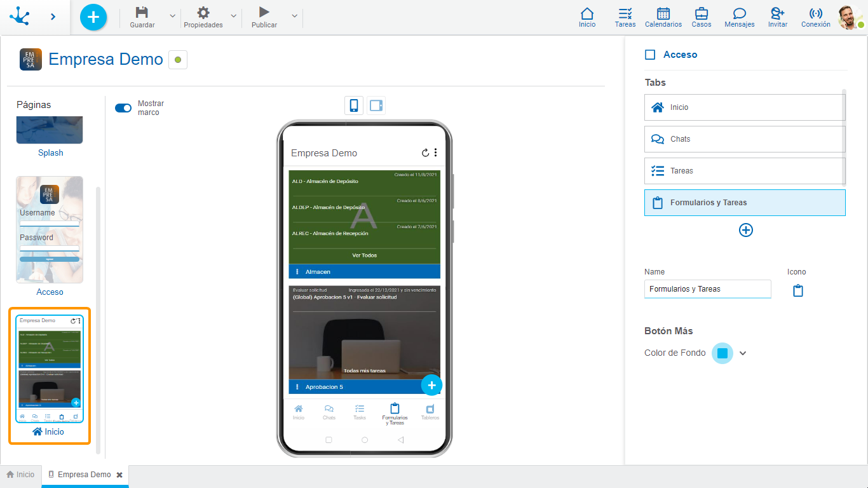Click Todas mis tareas link
Image resolution: width=868 pixels, height=488 pixels.
(x=365, y=371)
